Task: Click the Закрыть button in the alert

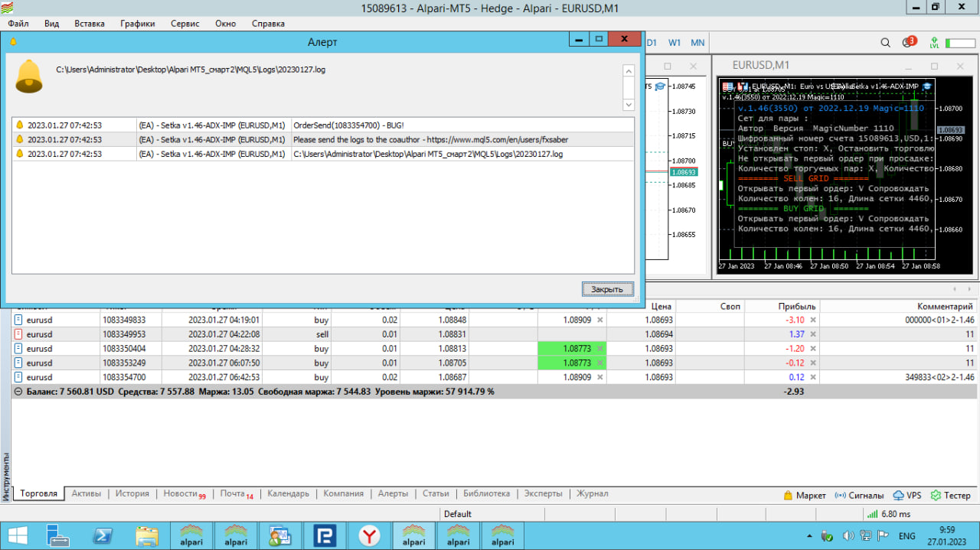Action: [x=608, y=289]
